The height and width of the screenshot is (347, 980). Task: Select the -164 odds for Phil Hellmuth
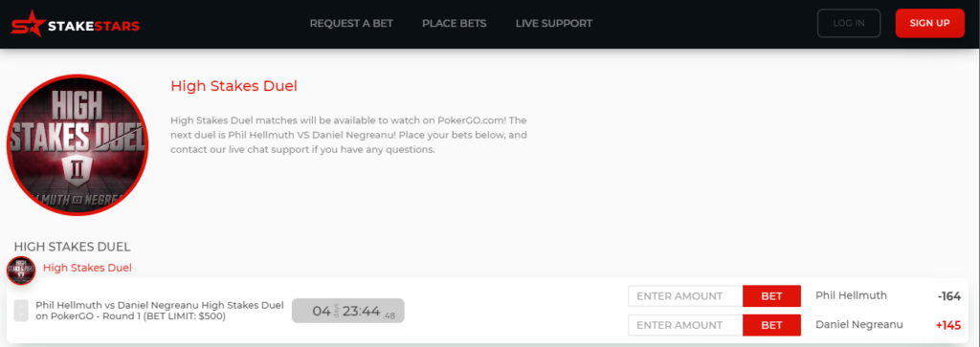[x=948, y=296]
